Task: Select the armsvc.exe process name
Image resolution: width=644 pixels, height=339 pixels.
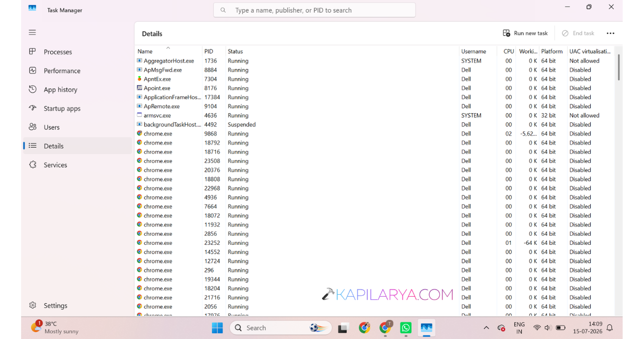Action: tap(157, 115)
